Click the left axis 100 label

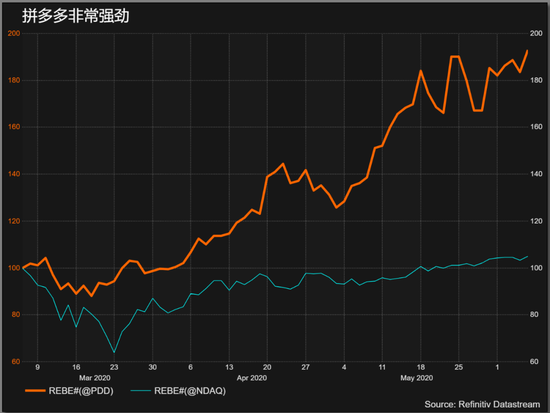[14, 268]
